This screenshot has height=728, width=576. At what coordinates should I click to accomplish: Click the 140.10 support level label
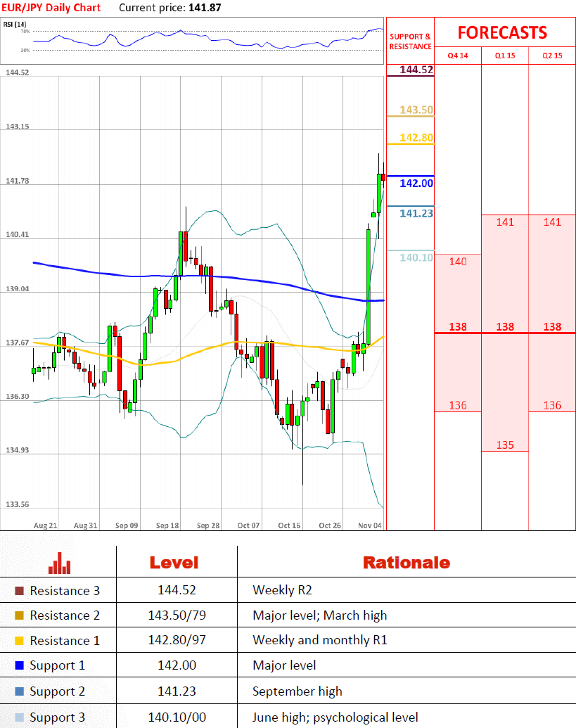tap(416, 257)
